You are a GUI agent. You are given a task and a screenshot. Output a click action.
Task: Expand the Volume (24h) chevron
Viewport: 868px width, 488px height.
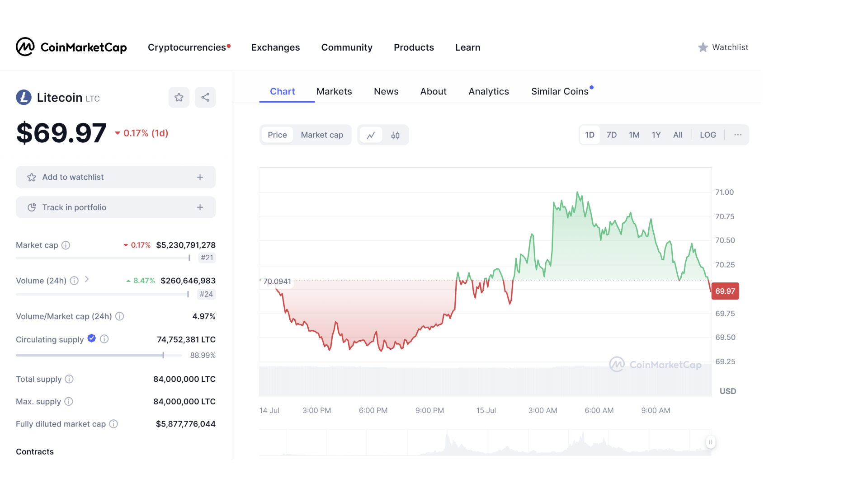tap(87, 280)
